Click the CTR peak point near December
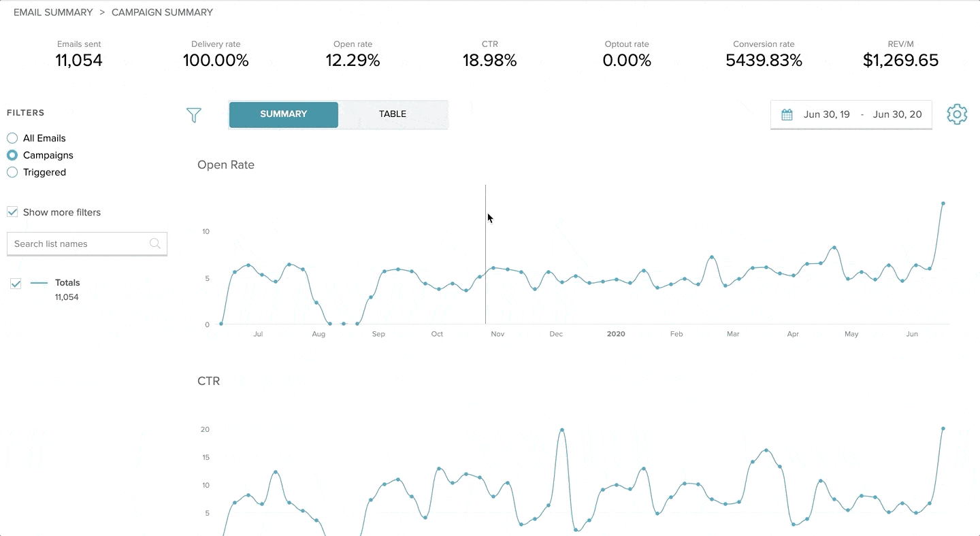 pos(561,430)
